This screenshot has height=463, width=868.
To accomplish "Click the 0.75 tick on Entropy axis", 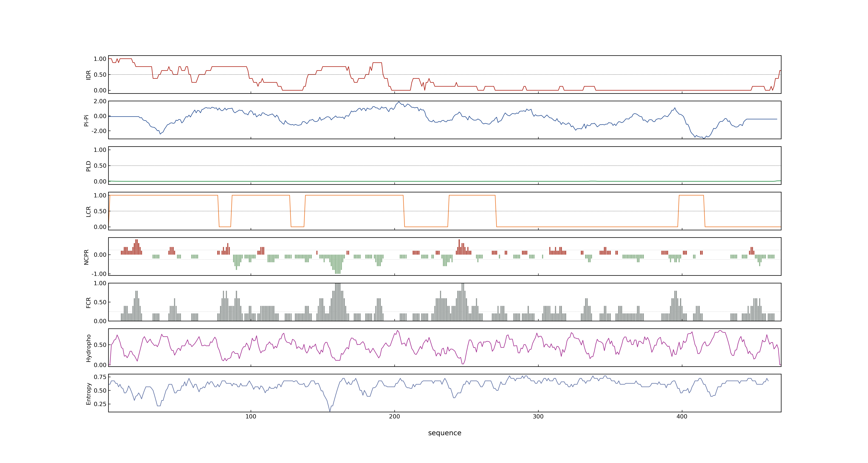I will click(100, 377).
